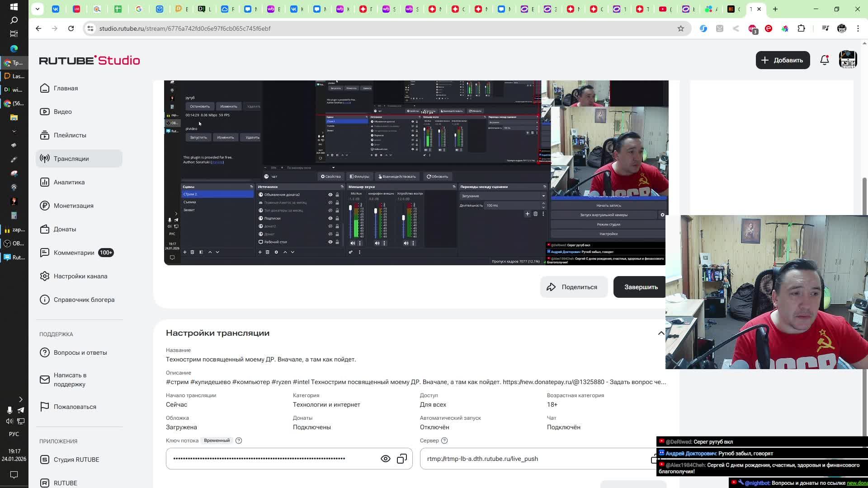
Task: Open the browser extensions puzzle icon
Action: (801, 28)
